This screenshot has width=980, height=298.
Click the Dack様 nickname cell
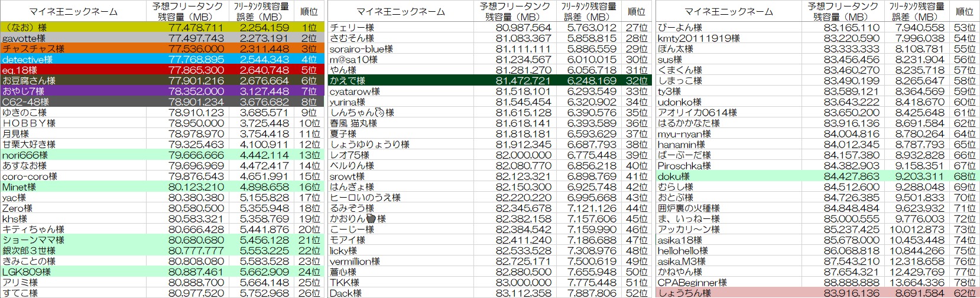click(401, 293)
